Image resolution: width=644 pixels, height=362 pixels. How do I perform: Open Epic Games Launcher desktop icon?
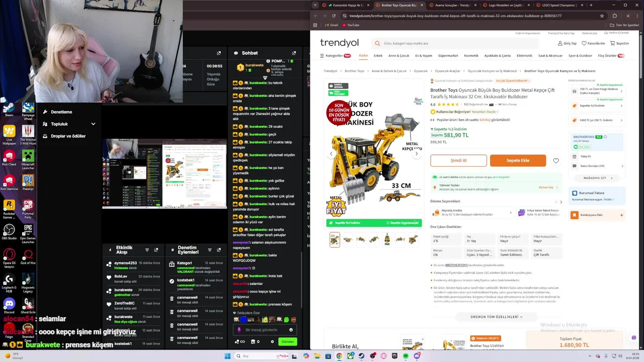[28, 233]
